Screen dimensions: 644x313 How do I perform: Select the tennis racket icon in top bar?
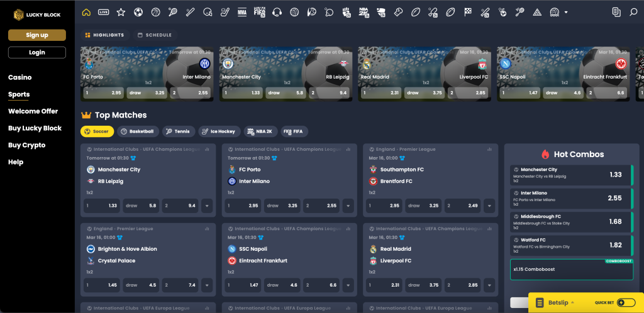point(172,13)
